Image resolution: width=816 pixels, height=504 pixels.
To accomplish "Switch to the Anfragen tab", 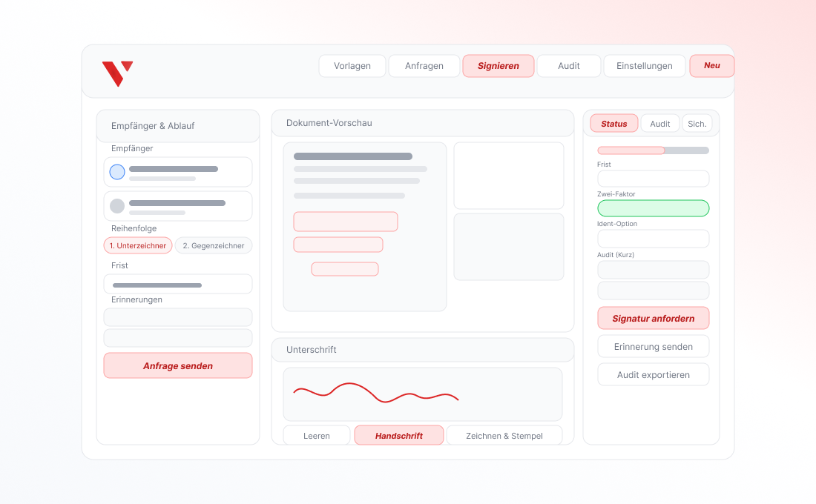I will (x=424, y=66).
